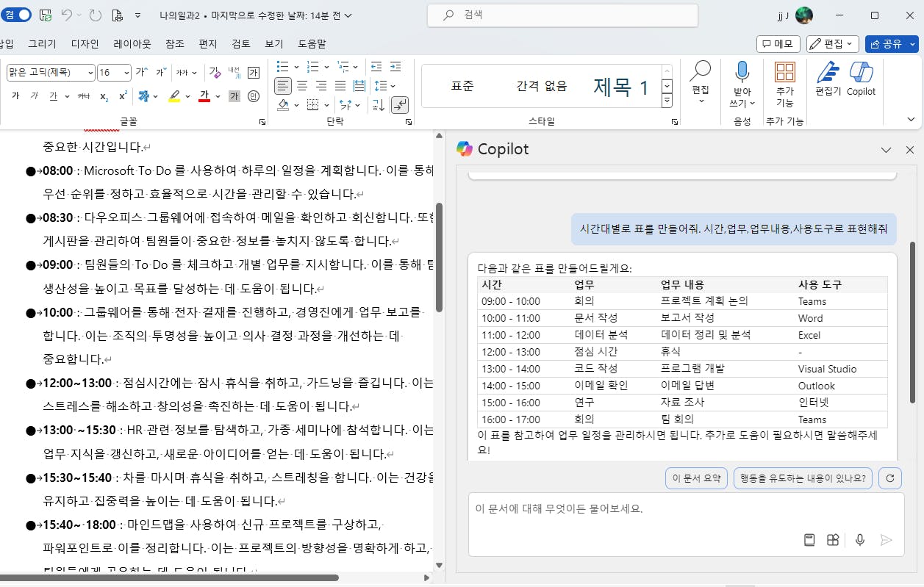The height and width of the screenshot is (587, 924).
Task: Toggle the show paragraph marks button
Action: point(399,105)
